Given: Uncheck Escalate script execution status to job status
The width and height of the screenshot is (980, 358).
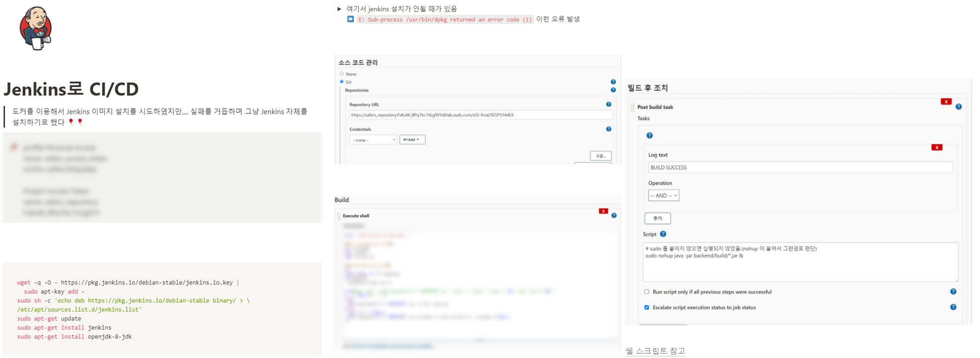Looking at the screenshot, I should tap(646, 307).
